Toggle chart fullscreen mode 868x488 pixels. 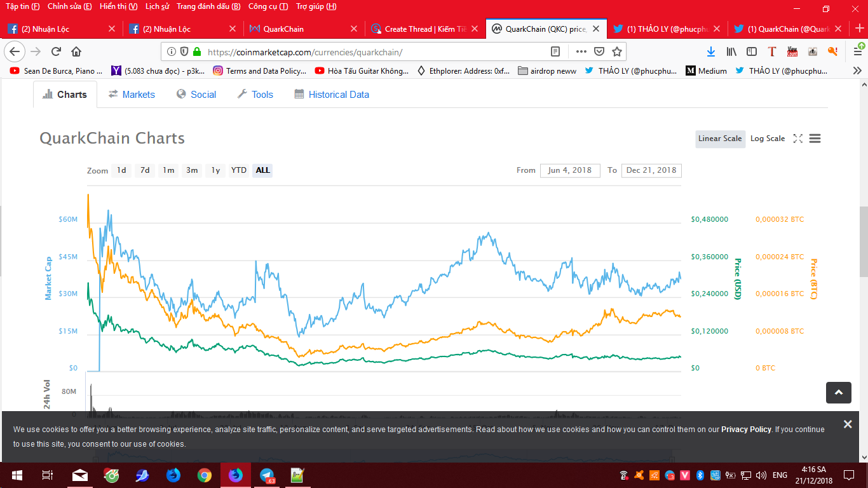tap(798, 139)
